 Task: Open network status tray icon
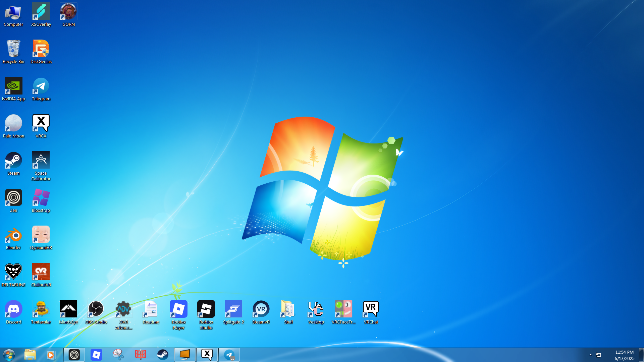tap(598, 355)
